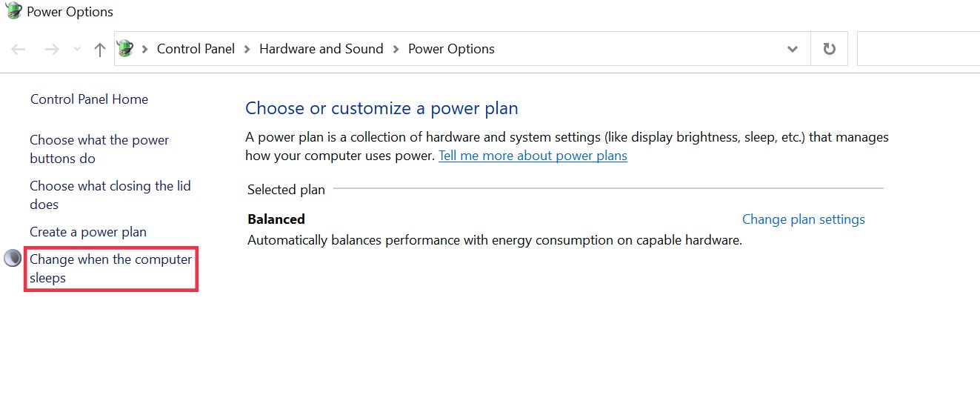
Task: Click the battery icon in the address bar
Action: (126, 49)
